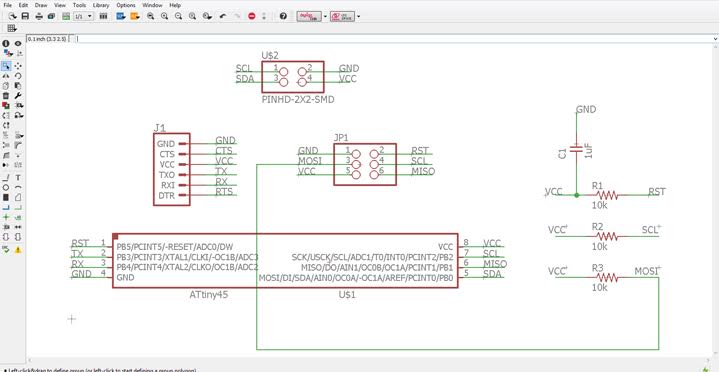
Task: Run the orange ULP icon
Action: (135, 16)
